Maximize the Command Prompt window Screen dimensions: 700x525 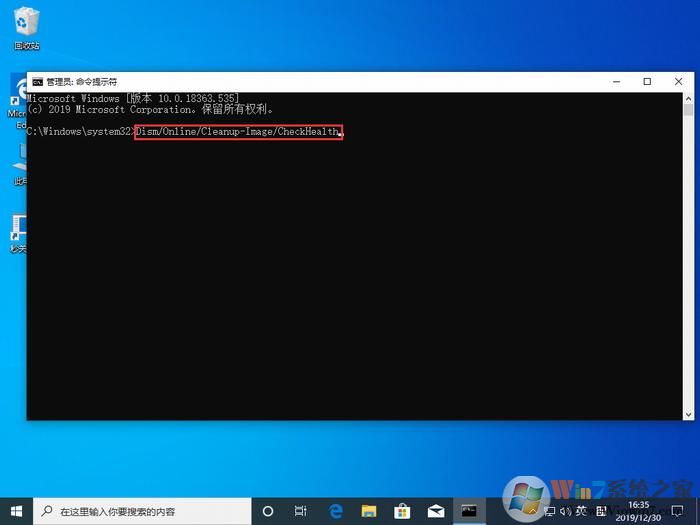point(647,82)
